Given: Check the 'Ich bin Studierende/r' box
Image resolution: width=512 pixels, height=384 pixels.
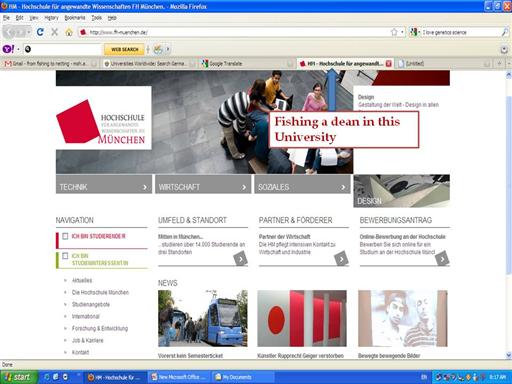Looking at the screenshot, I should click(65, 236).
